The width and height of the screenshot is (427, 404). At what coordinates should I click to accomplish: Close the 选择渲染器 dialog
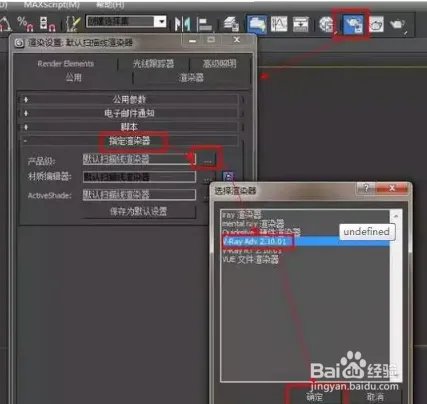[392, 189]
